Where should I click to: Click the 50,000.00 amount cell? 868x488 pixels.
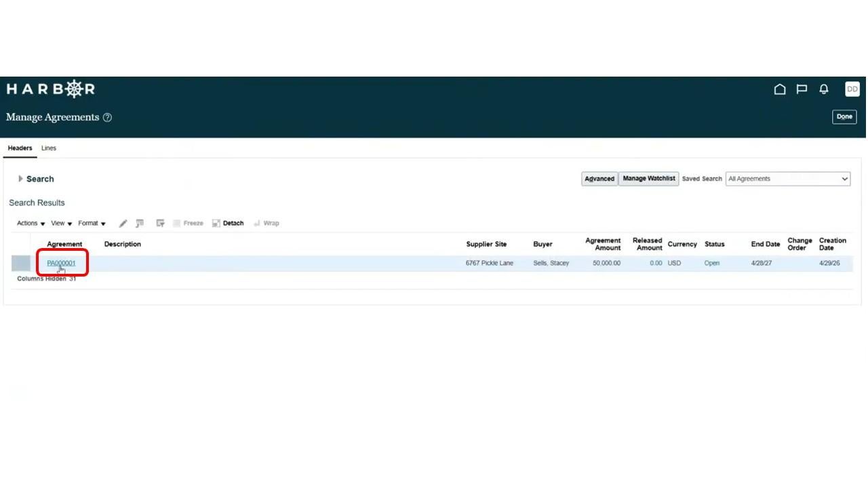coord(606,263)
